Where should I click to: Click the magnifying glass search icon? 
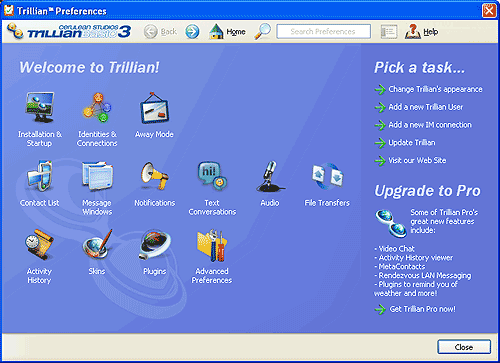click(263, 32)
